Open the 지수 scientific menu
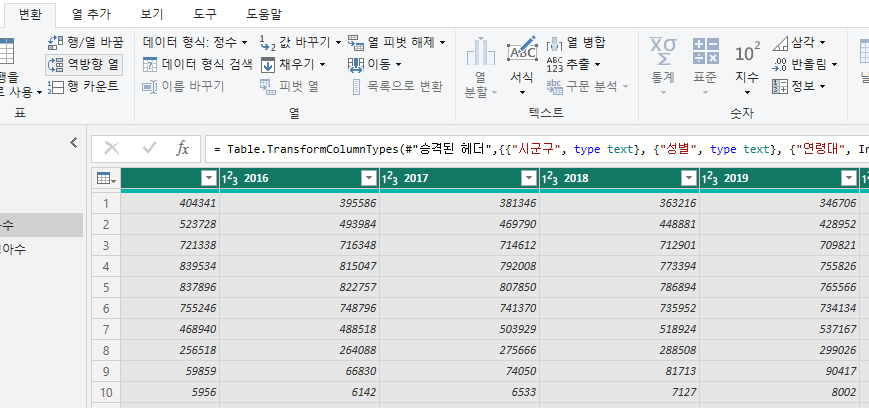The image size is (869, 408). [747, 67]
